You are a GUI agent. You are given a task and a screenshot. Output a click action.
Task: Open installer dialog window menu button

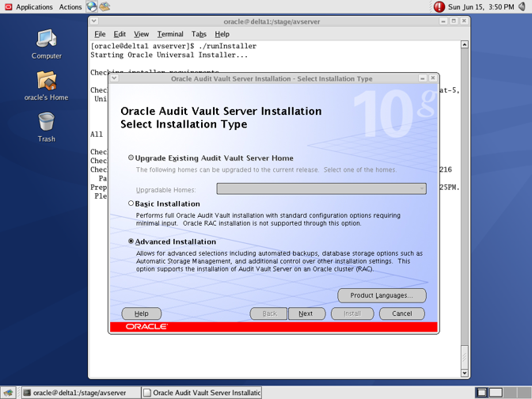114,78
